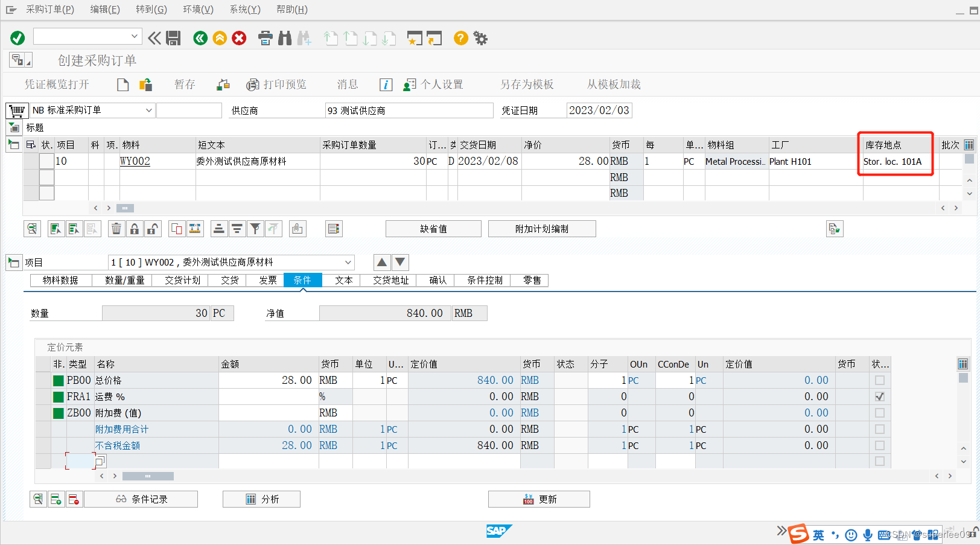Image resolution: width=980 pixels, height=545 pixels.
Task: Click the yellow Exit arrow icon
Action: 220,38
